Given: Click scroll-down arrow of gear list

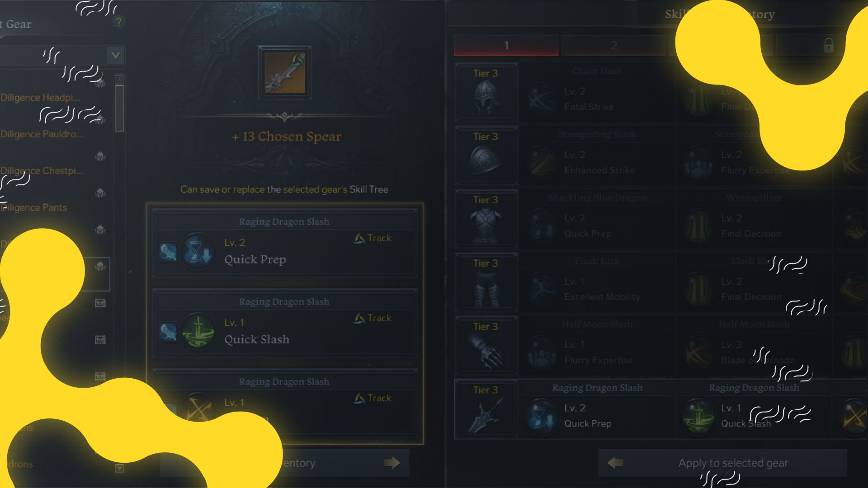Looking at the screenshot, I should coord(119,468).
